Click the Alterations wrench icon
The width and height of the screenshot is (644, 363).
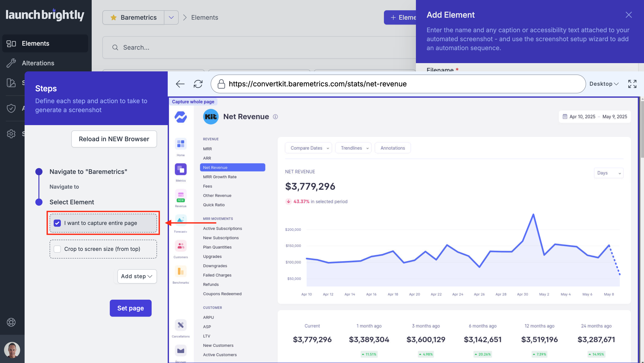point(11,63)
